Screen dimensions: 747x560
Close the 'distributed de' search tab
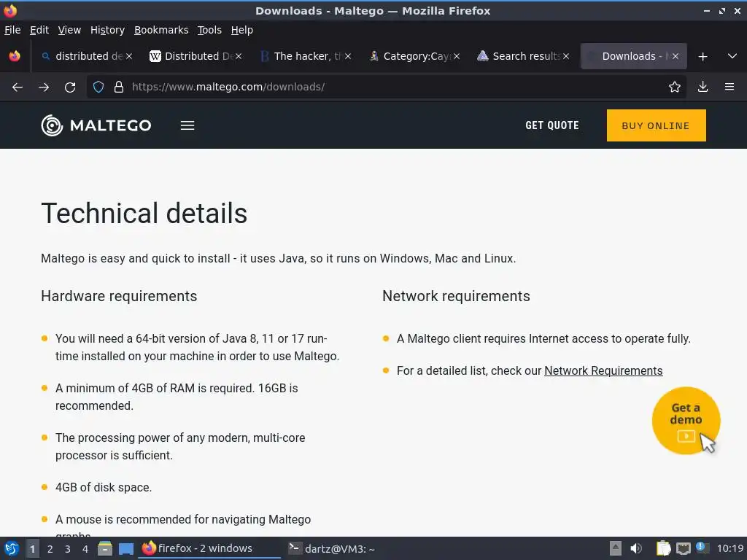[129, 56]
